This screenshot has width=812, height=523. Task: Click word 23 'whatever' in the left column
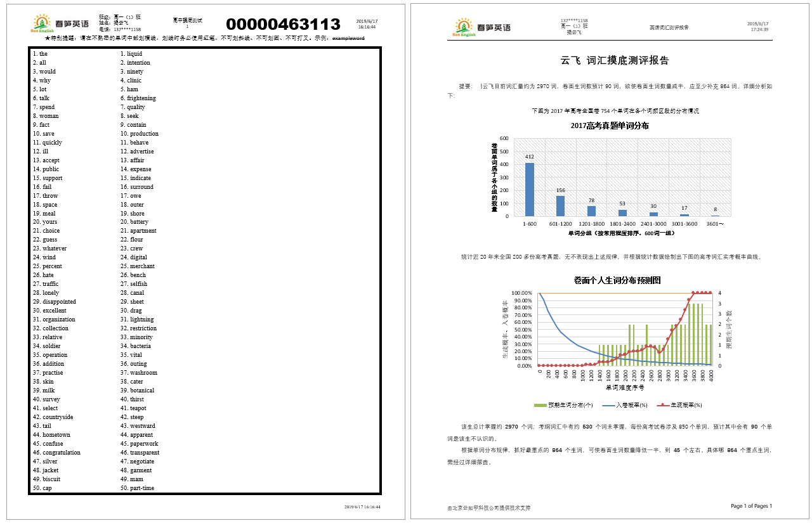(49, 249)
